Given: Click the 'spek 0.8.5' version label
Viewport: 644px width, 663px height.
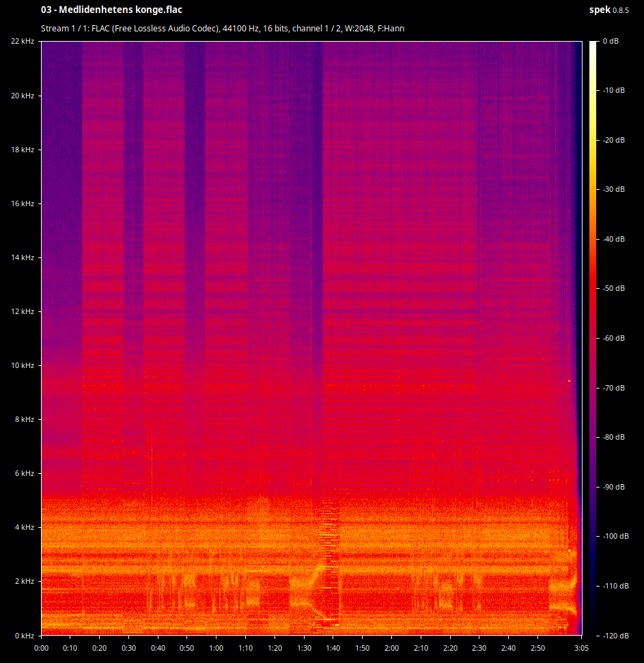Looking at the screenshot, I should click(x=609, y=10).
